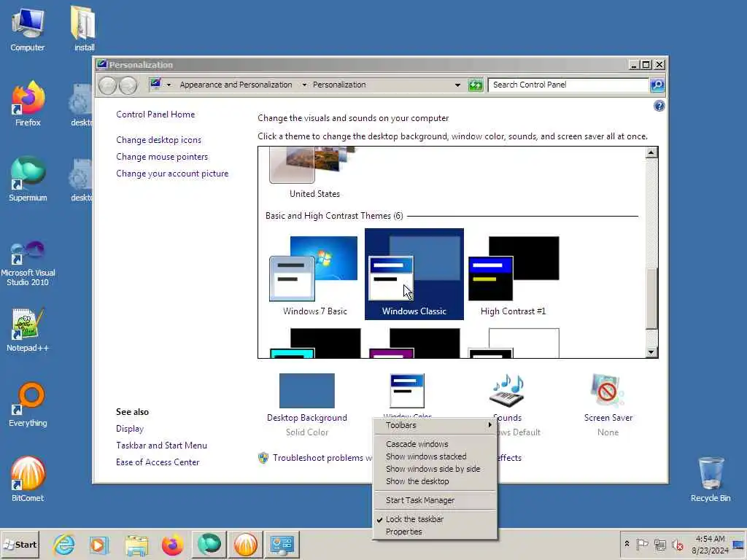Click network icon in system tray

[x=659, y=544]
